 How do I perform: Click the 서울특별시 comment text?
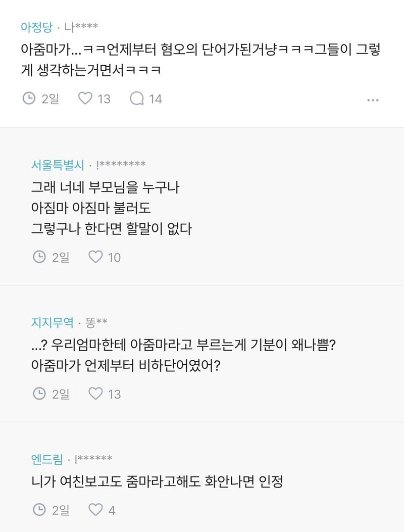tap(111, 209)
